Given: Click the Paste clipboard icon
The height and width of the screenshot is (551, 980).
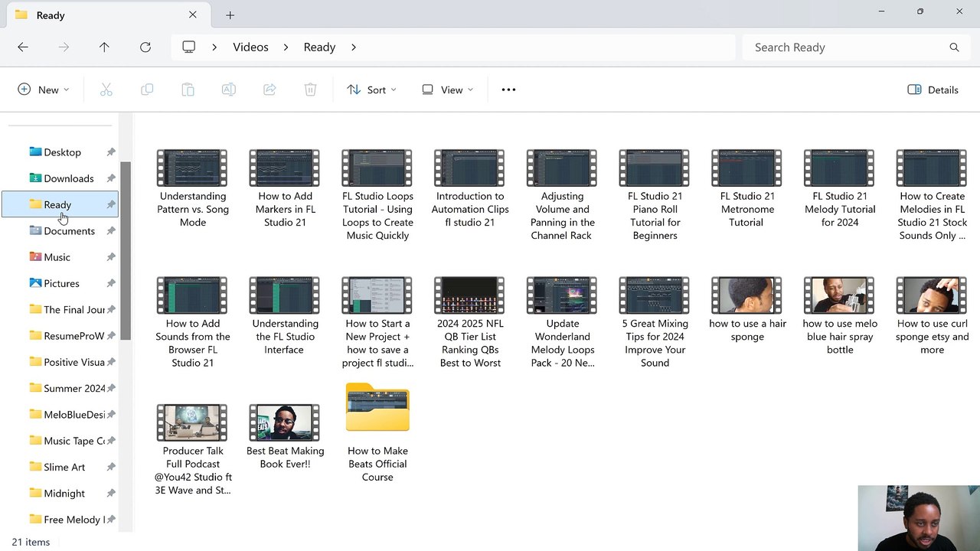Looking at the screenshot, I should point(188,90).
